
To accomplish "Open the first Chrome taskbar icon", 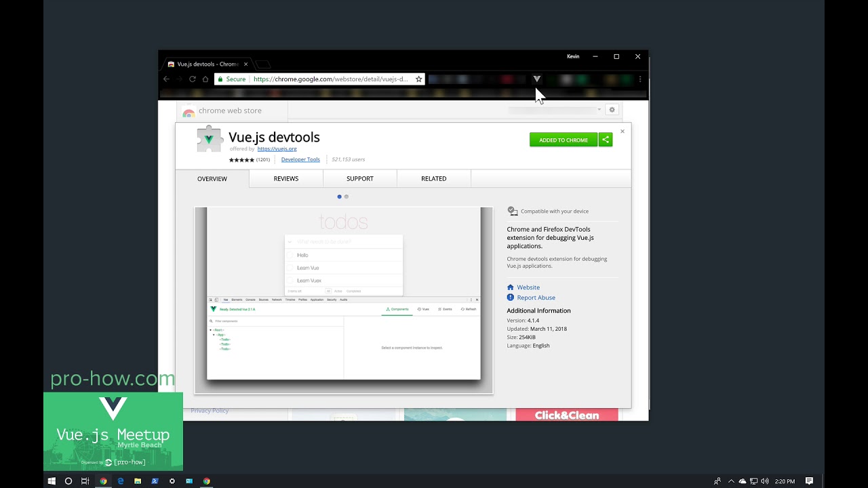I will 103,481.
